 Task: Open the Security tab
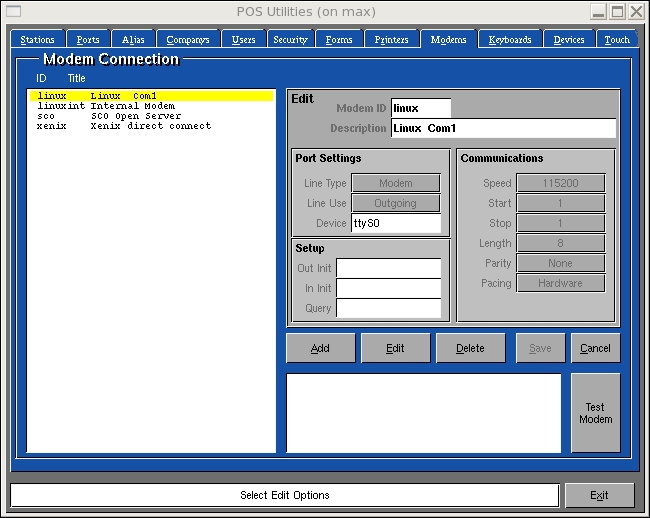(291, 39)
